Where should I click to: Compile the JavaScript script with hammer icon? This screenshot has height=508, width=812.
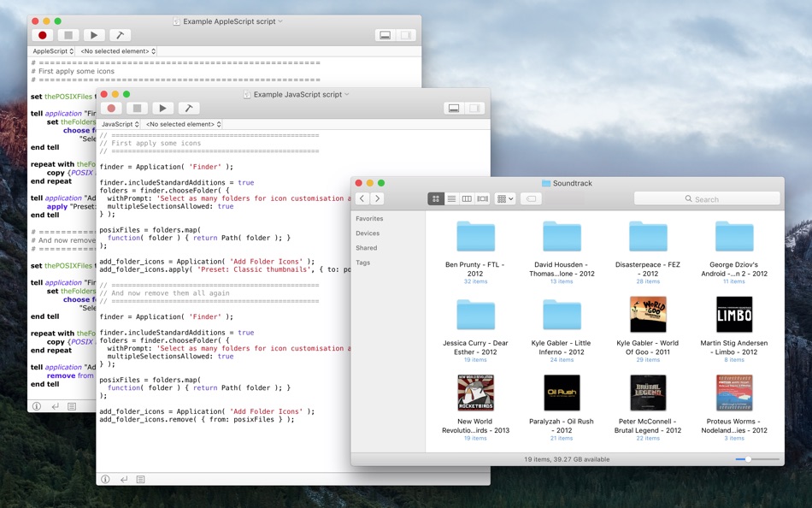pos(189,109)
